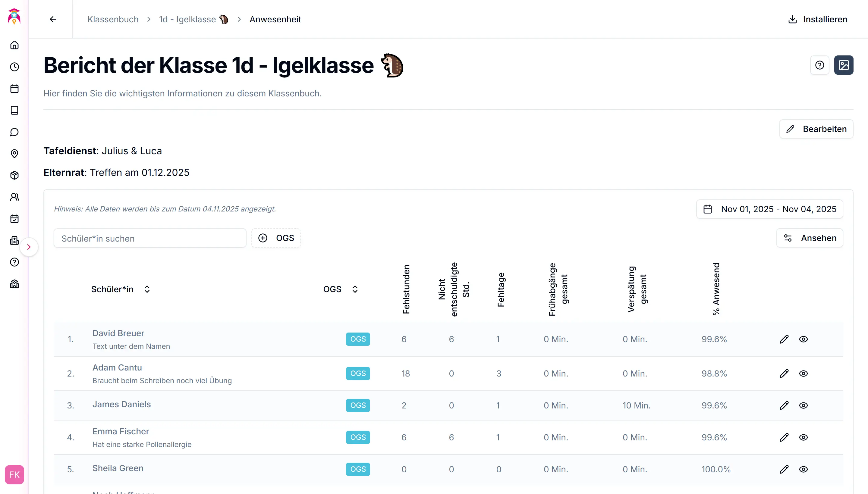Image resolution: width=868 pixels, height=494 pixels.
Task: Click the help question mark beside title
Action: pos(819,65)
